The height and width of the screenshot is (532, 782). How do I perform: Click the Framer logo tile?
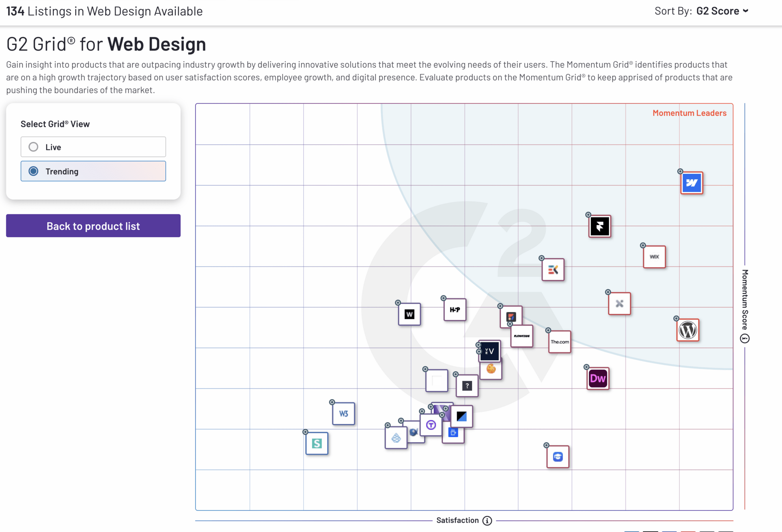point(599,226)
